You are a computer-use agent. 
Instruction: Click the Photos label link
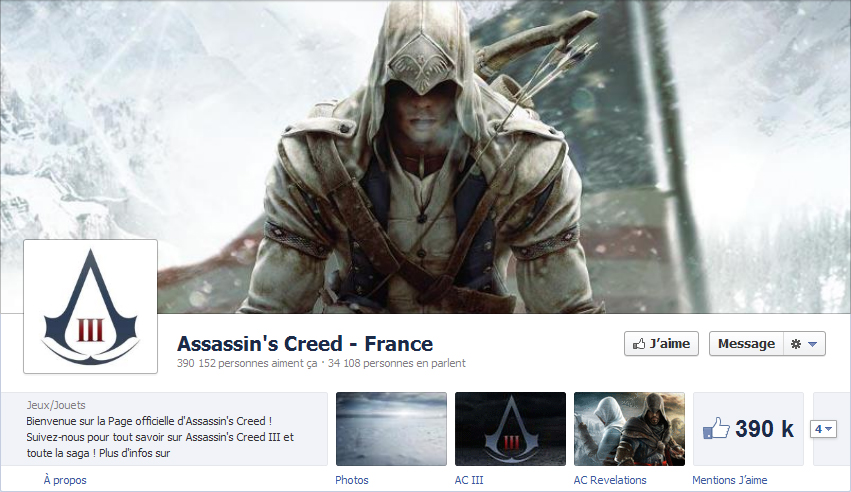pos(352,480)
